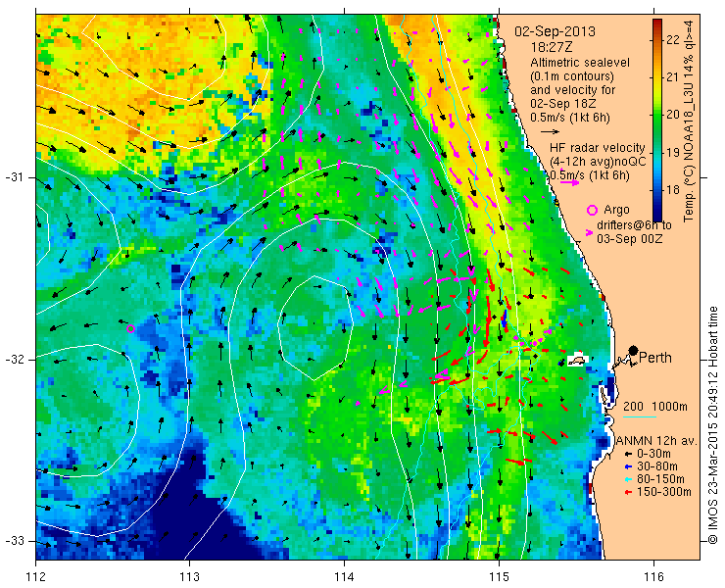The width and height of the screenshot is (725, 588).
Task: Click the Argo legend circle symbol
Action: (592, 210)
